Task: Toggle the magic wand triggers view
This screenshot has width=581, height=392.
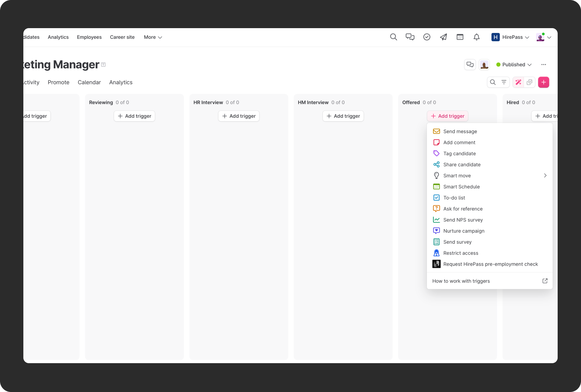Action: 518,82
